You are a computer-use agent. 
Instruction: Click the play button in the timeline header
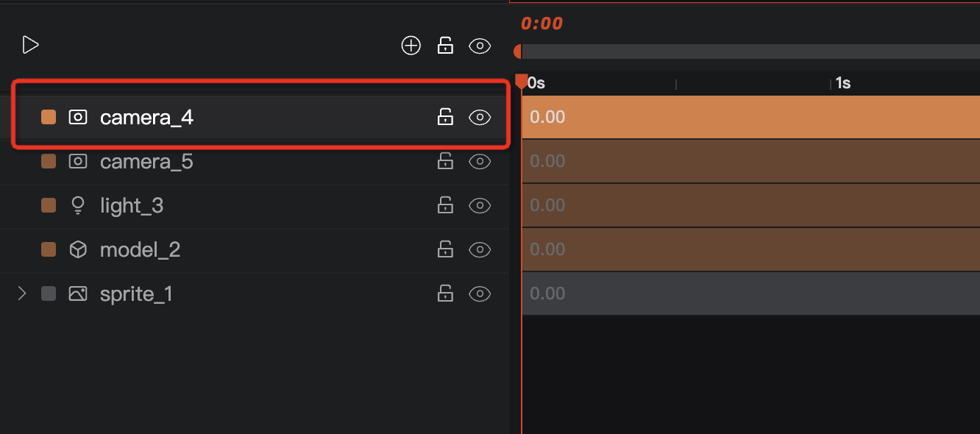click(x=30, y=46)
